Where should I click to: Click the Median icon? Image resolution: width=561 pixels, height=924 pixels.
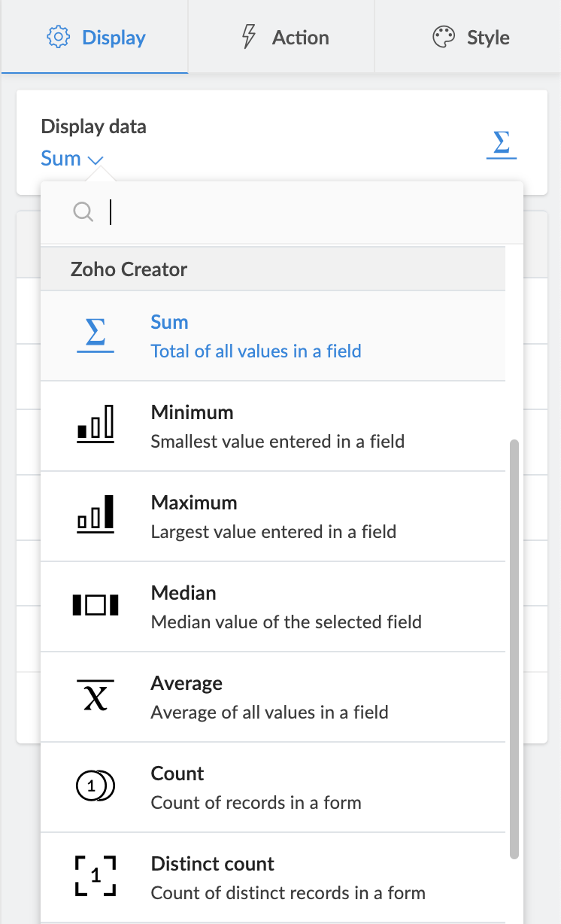coord(96,606)
